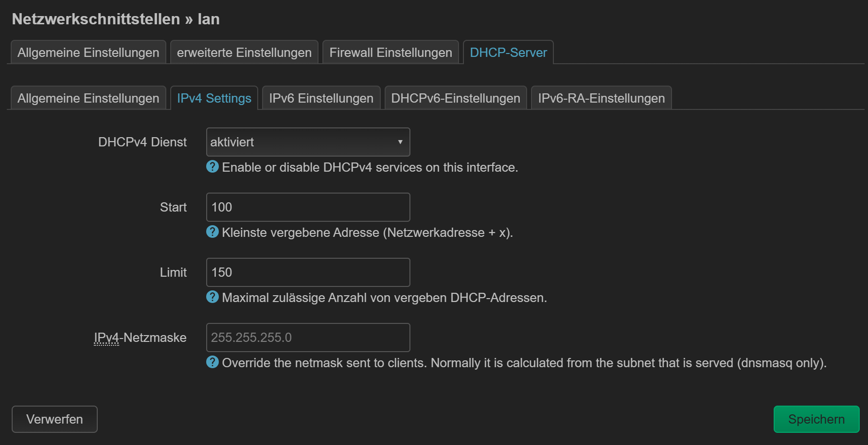
Task: Focus the Limit input field
Action: 307,272
